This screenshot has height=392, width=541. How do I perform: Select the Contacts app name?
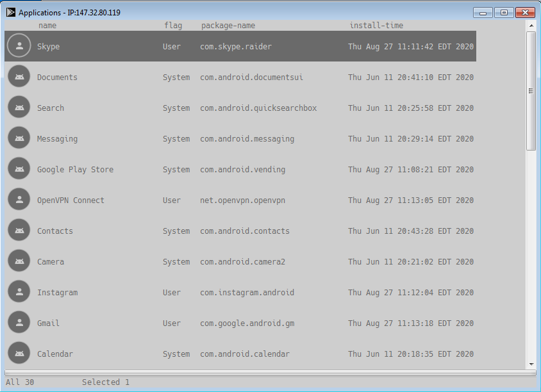tap(55, 231)
